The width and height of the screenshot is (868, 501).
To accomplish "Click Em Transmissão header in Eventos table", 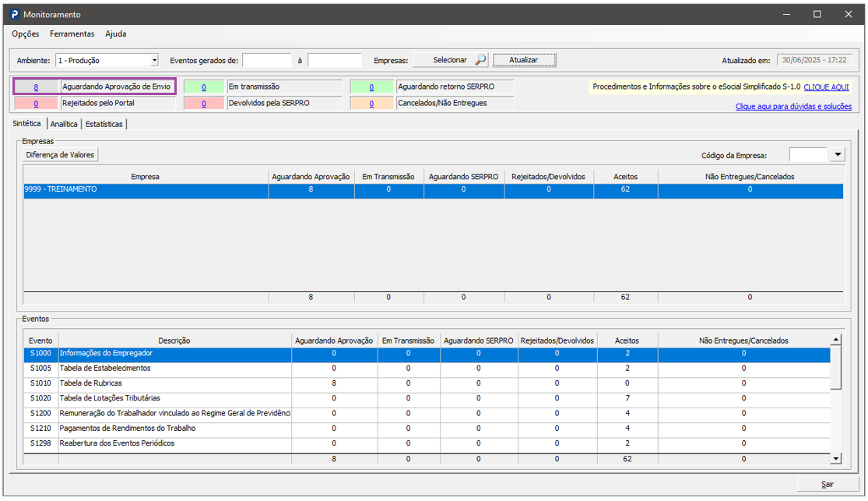I will pyautogui.click(x=409, y=340).
